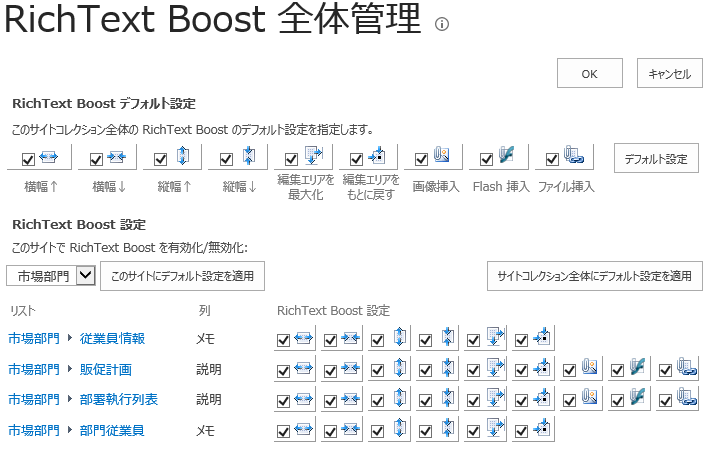Uncheck image insert checkbox in 販促計画 row
Viewport: 705px width, 450px height.
pos(570,370)
